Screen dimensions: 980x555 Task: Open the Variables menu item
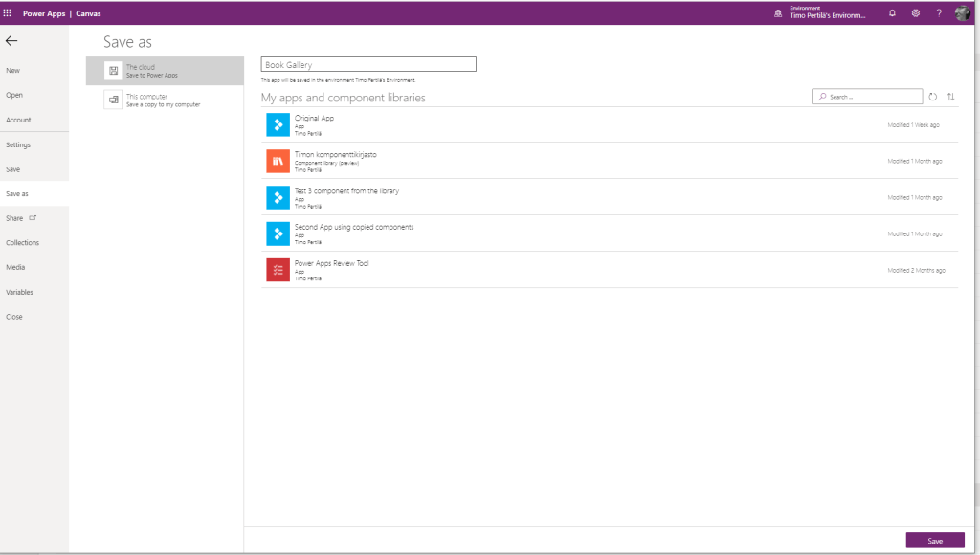tap(19, 292)
